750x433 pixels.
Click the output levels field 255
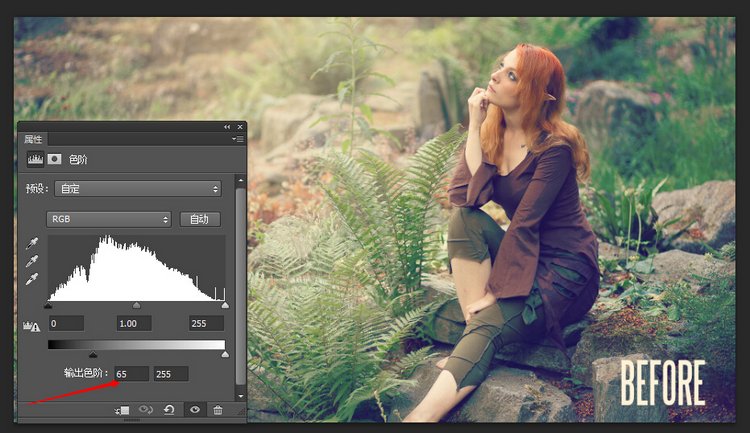(171, 374)
